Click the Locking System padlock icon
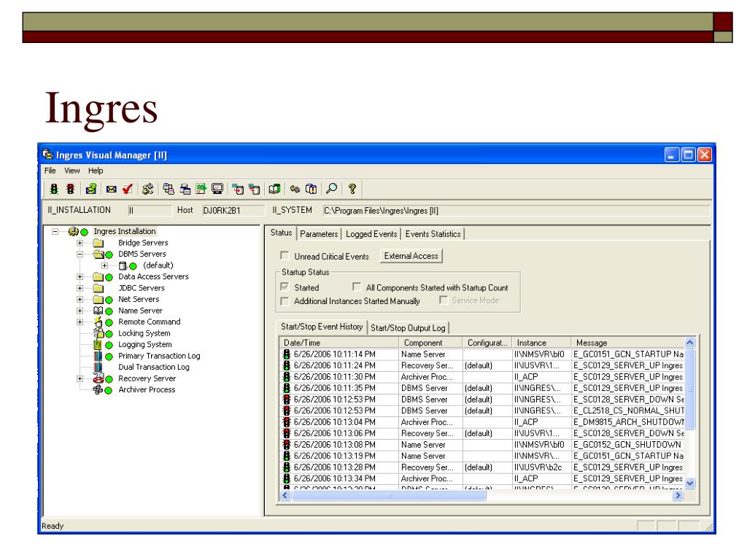This screenshot has width=747, height=560. (98, 332)
